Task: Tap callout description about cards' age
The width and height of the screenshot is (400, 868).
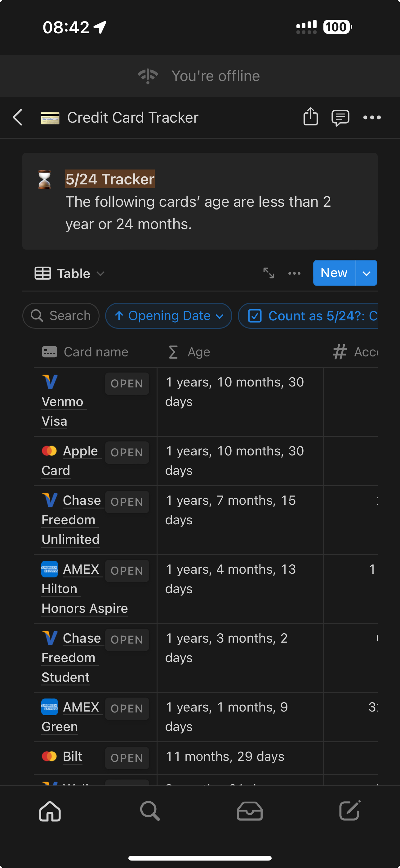Action: [198, 213]
